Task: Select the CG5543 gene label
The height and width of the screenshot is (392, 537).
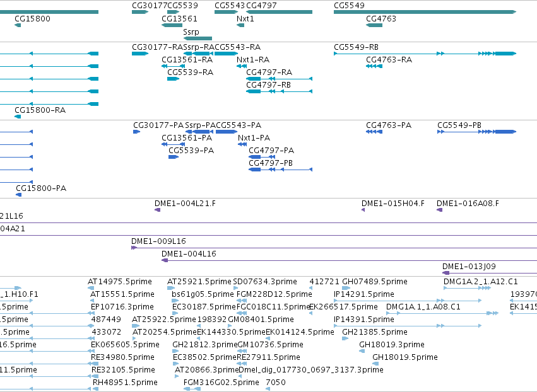Action: tap(230, 6)
